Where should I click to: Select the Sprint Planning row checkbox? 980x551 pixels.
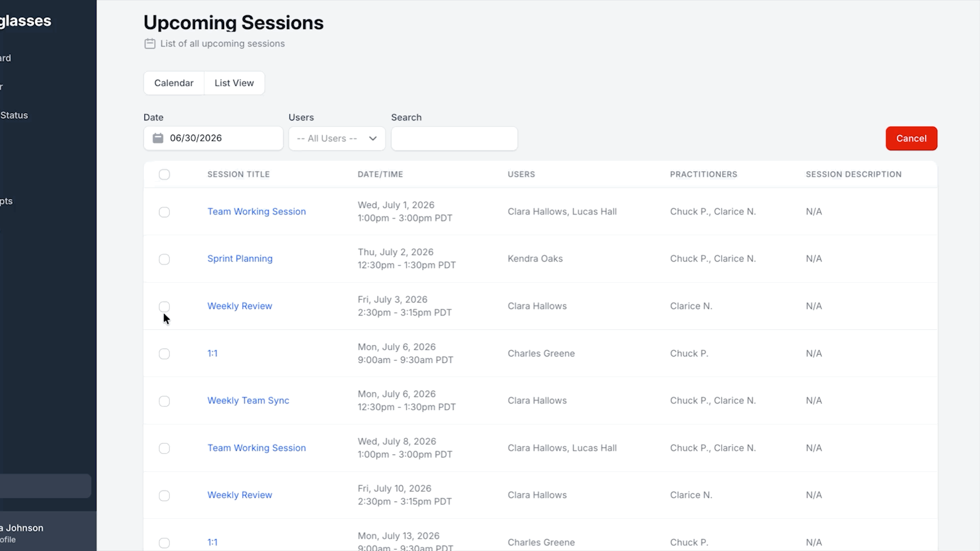(x=164, y=259)
